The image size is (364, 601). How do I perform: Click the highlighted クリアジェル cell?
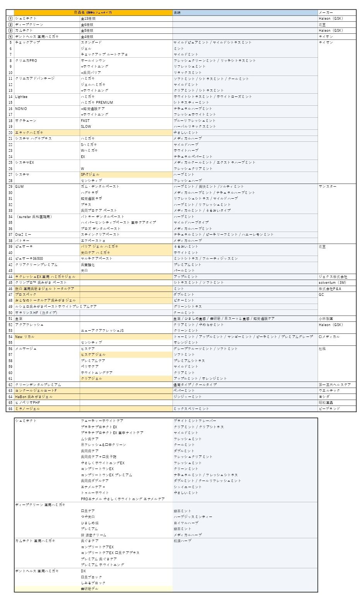[x=126, y=379]
